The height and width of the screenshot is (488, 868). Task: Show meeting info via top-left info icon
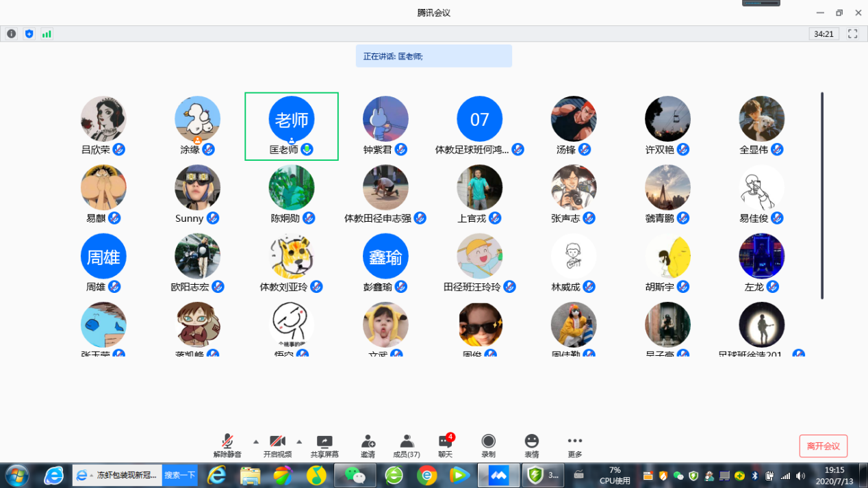tap(12, 34)
